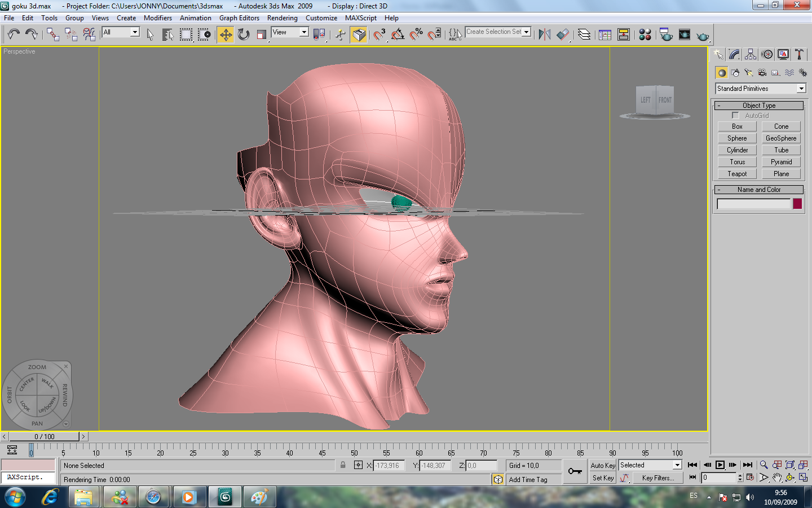The width and height of the screenshot is (812, 508).
Task: Click the Pyramid primitive button
Action: click(781, 162)
